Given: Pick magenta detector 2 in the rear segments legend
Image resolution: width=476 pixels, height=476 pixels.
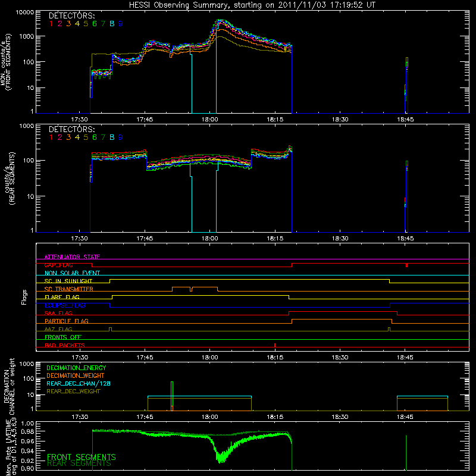Looking at the screenshot, I should [x=60, y=137].
